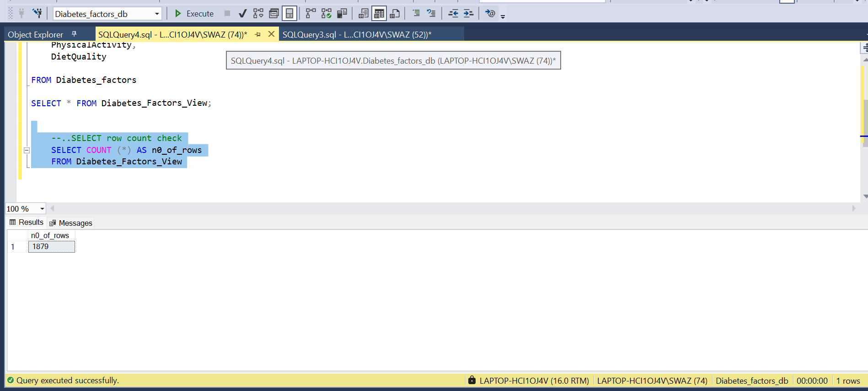Parse the query with the checkmark icon
Viewport: 868px width, 391px height.
243,13
